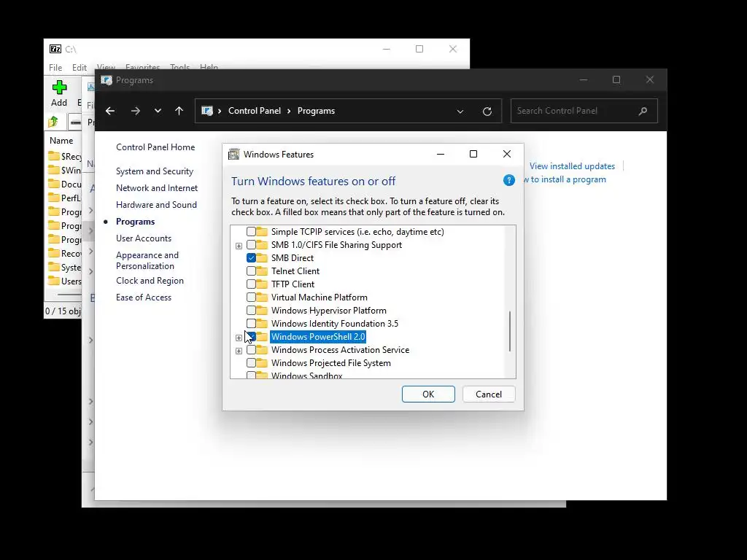Click the Name column header in 7-Zip
This screenshot has width=747, height=560.
(61, 141)
